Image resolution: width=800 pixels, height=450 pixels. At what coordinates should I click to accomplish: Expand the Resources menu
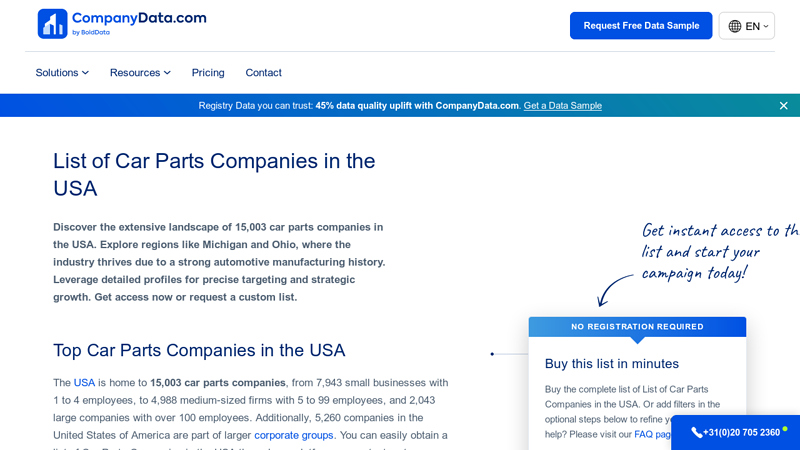pyautogui.click(x=140, y=72)
